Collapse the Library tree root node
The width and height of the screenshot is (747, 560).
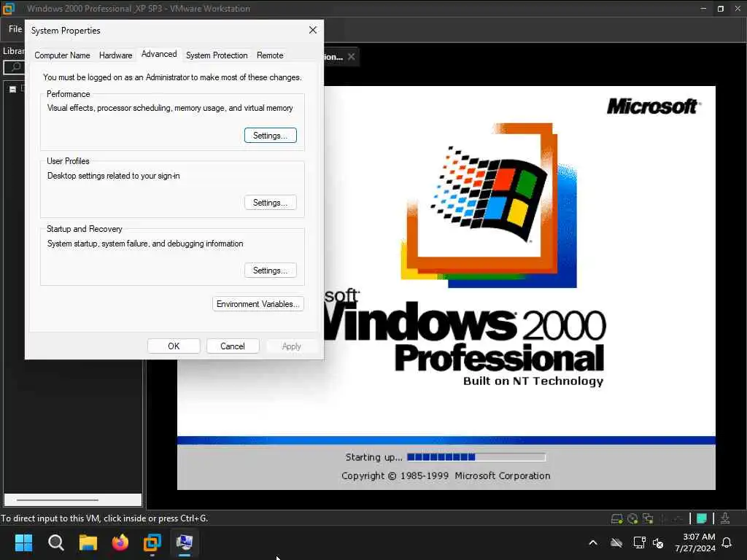click(13, 89)
